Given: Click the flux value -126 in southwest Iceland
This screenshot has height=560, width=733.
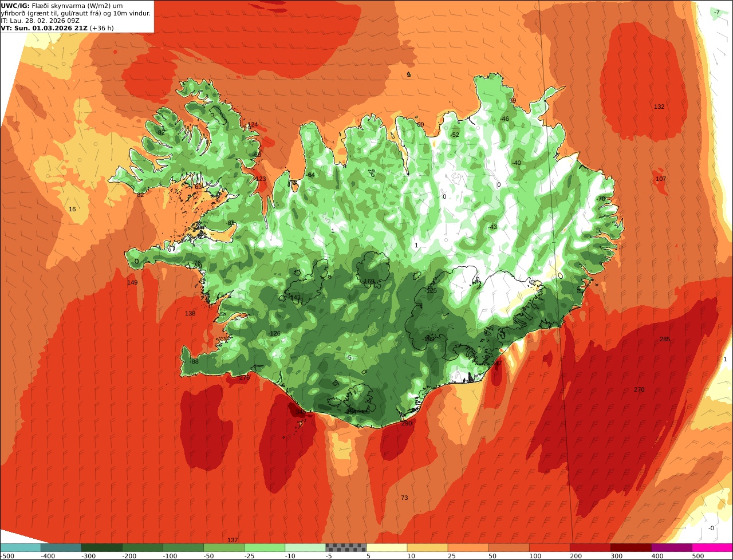Looking at the screenshot, I should pyautogui.click(x=274, y=333).
